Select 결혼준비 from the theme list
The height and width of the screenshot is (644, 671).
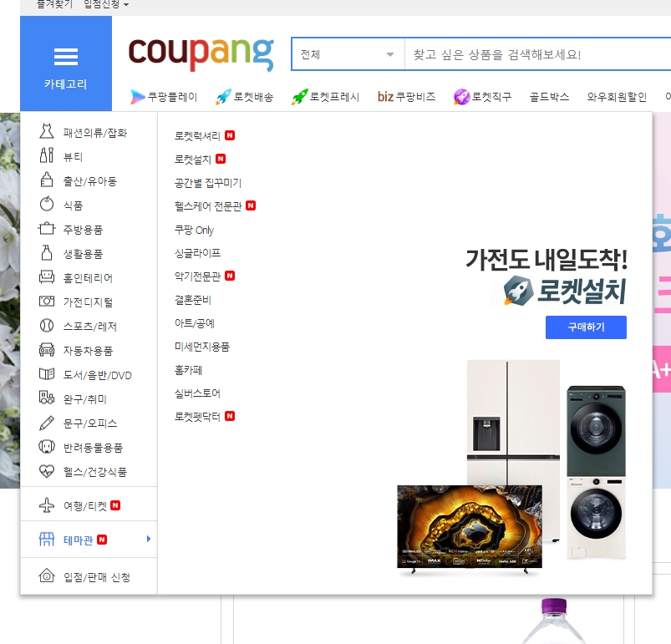192,300
